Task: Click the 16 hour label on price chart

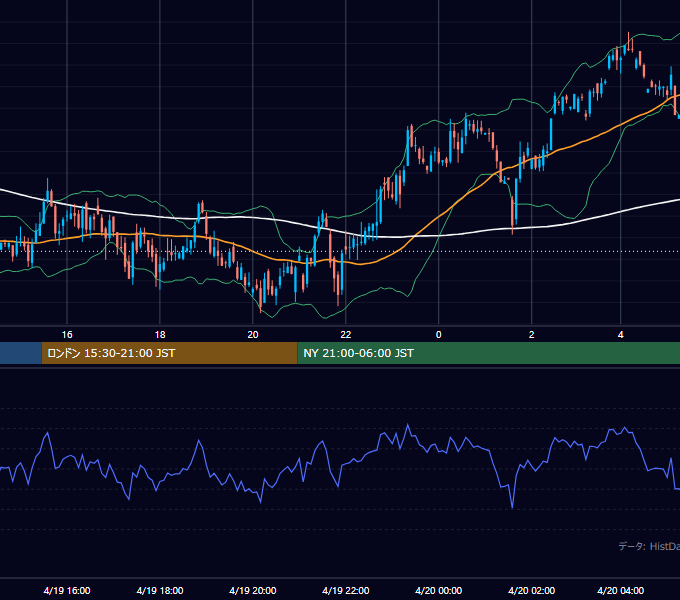Action: click(67, 335)
